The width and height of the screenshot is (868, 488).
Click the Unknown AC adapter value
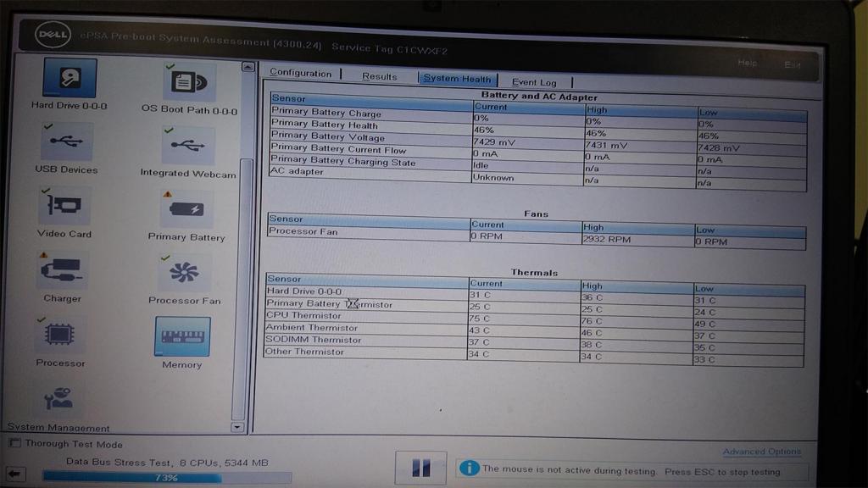pos(493,178)
